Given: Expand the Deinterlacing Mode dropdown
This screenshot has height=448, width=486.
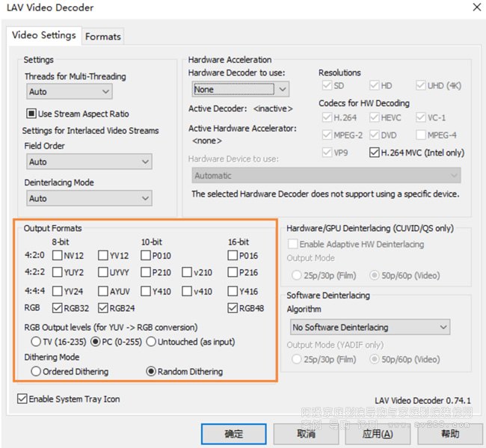Looking at the screenshot, I should click(x=88, y=198).
